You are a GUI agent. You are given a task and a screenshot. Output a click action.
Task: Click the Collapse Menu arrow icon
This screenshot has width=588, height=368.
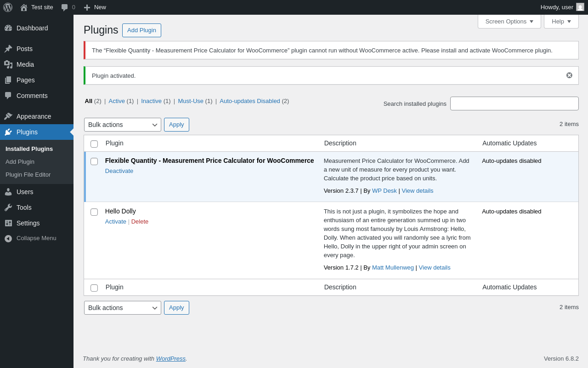click(8, 238)
